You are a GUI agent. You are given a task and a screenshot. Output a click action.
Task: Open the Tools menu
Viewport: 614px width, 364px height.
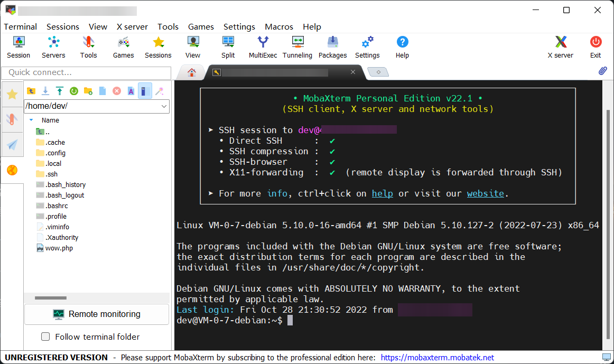[x=168, y=26]
